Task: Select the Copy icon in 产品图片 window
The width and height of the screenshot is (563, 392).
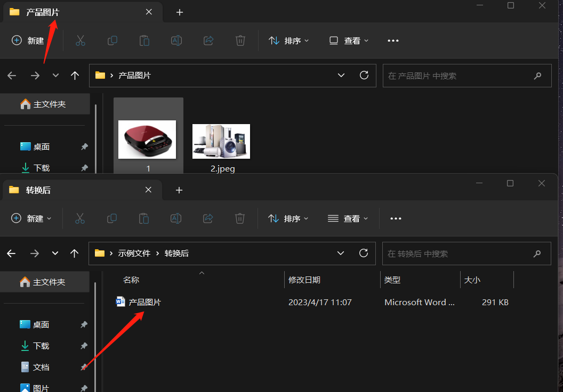Action: click(112, 40)
